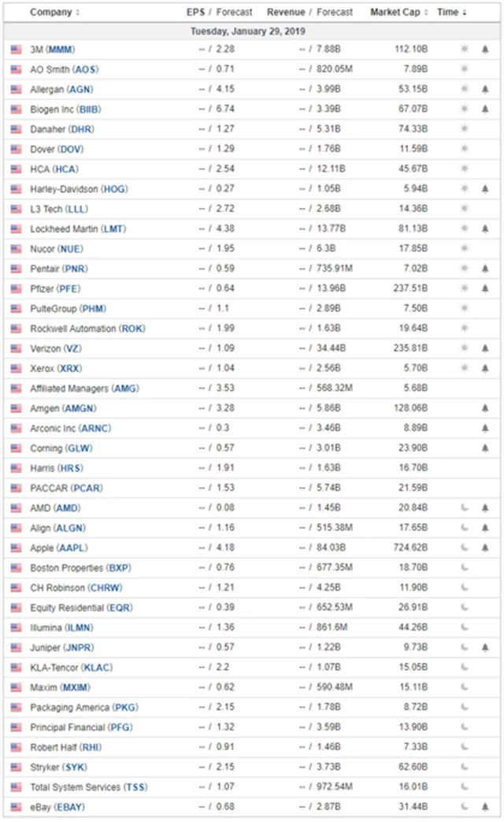Click the sun icon in Danaher row
Screen dimensions: 504x822
point(465,128)
